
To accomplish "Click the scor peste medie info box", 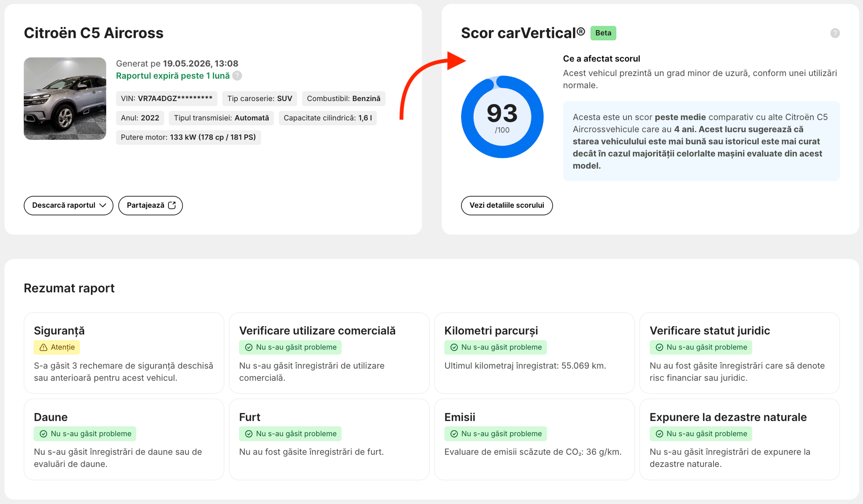I will tap(701, 141).
